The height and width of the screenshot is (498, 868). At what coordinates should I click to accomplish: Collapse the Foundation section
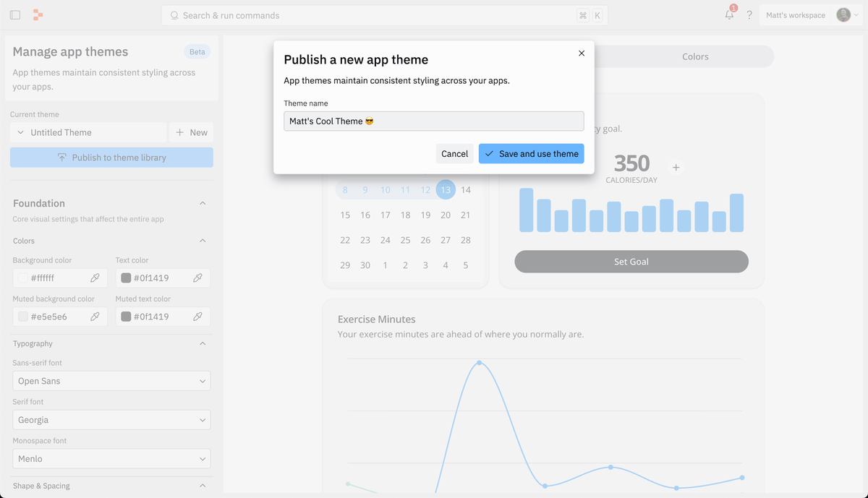[x=203, y=204]
